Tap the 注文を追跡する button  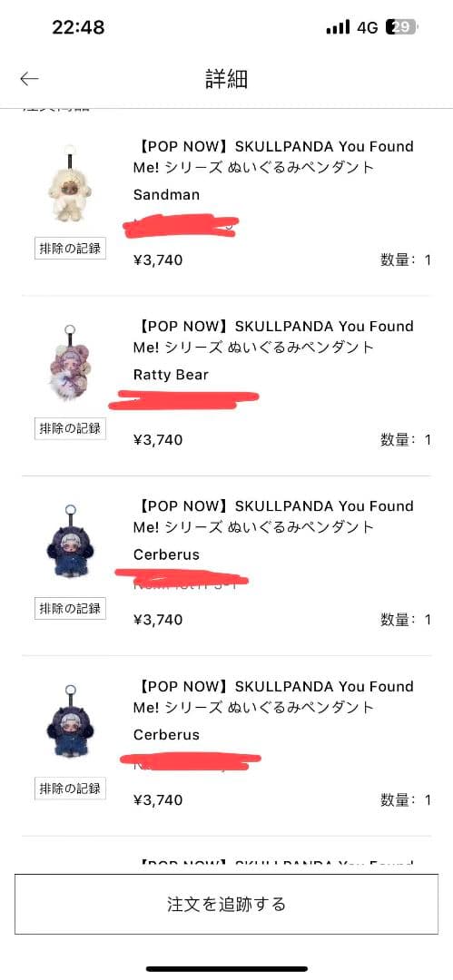click(227, 904)
